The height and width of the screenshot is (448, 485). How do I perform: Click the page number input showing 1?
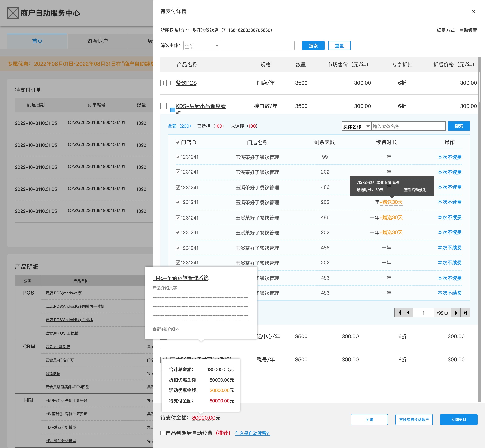click(423, 313)
